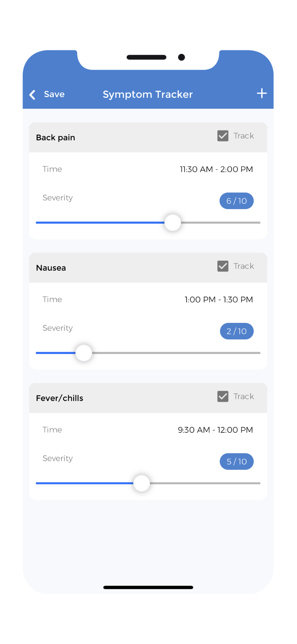
Task: Disable tracking for Fever/chills checkbox
Action: tap(223, 397)
